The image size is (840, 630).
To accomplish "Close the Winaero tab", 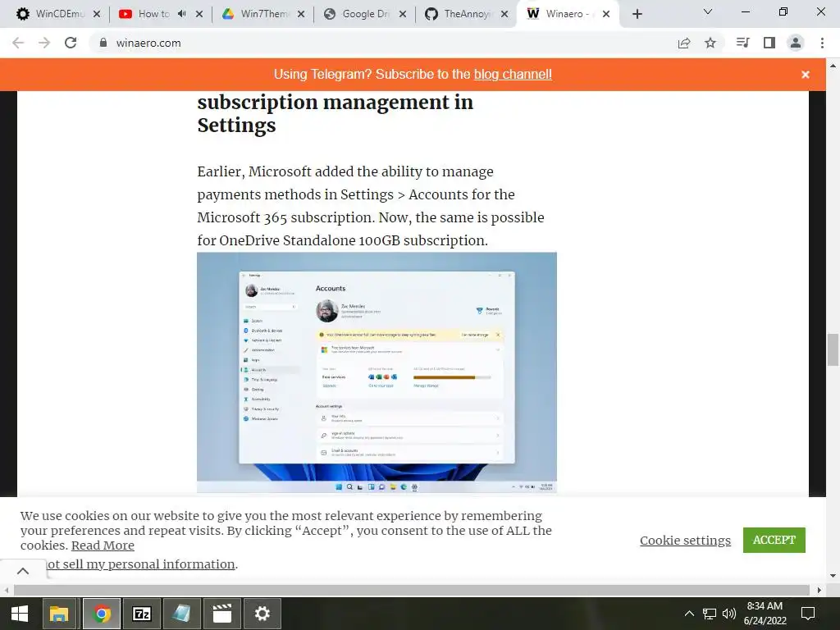I will coord(606,14).
